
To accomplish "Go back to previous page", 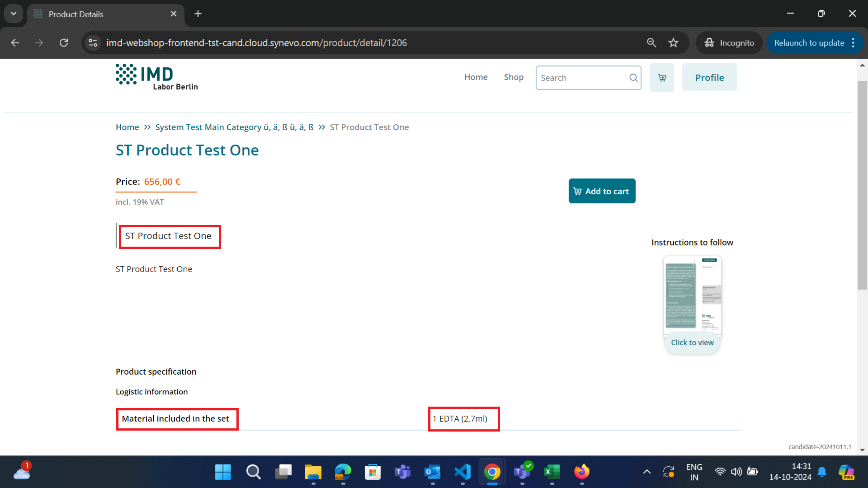I will (15, 43).
